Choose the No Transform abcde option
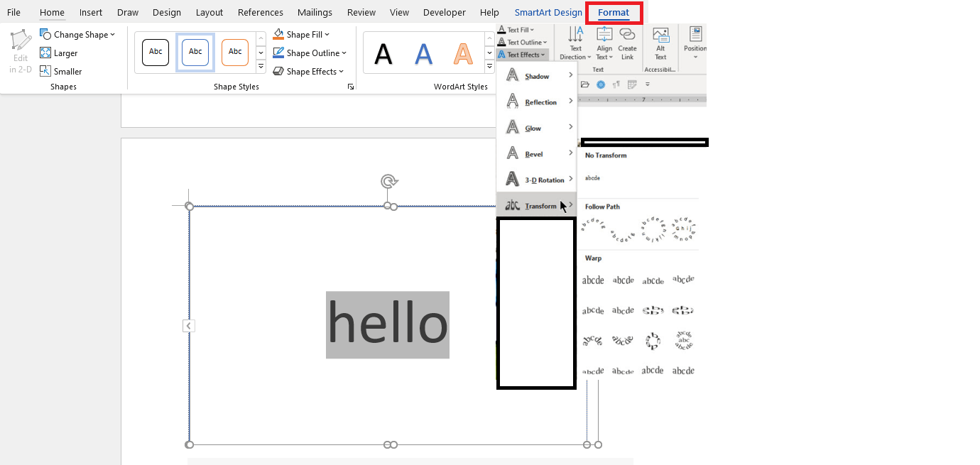 pyautogui.click(x=593, y=178)
